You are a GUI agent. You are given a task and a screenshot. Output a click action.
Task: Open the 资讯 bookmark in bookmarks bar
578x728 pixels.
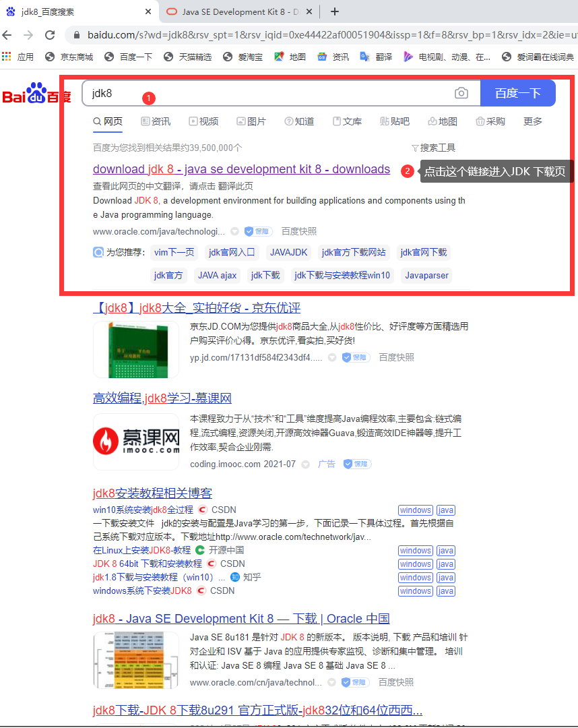(333, 57)
